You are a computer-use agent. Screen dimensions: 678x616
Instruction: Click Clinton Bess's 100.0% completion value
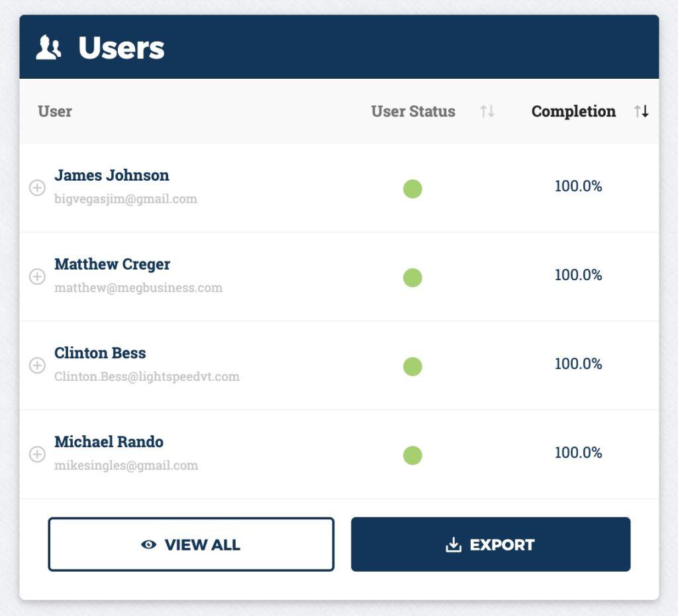pyautogui.click(x=578, y=364)
